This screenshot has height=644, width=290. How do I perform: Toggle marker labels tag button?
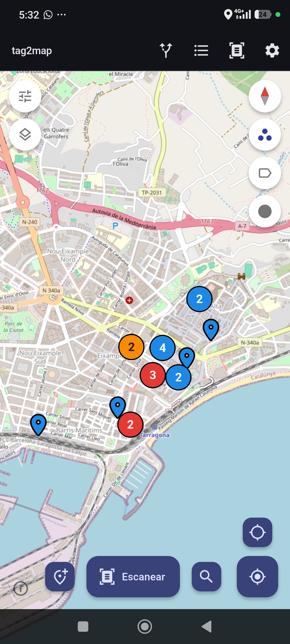coord(265,173)
